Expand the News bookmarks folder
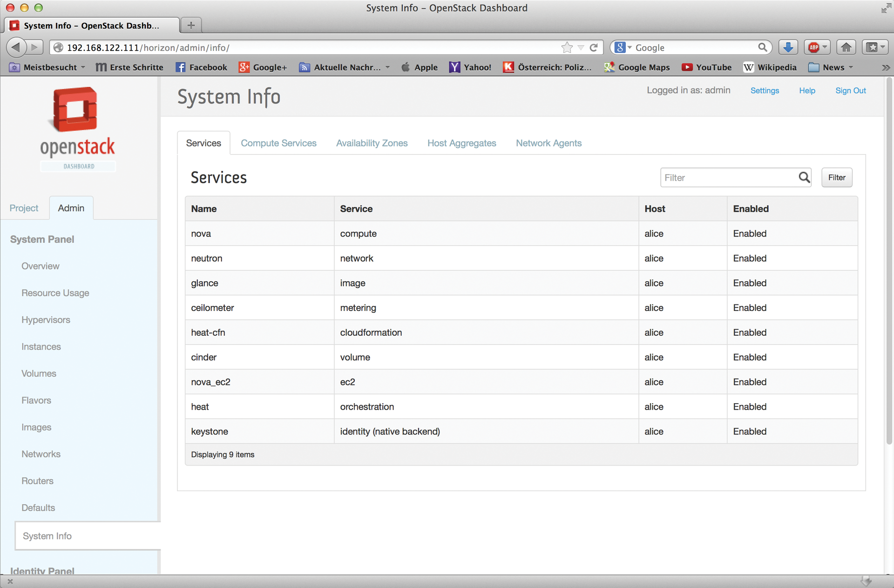This screenshot has width=894, height=588. click(831, 67)
